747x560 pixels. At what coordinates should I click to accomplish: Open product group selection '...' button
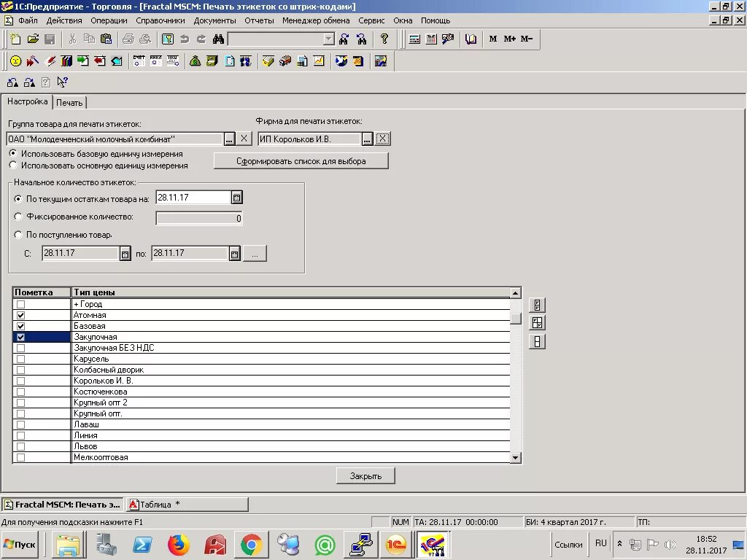point(229,139)
